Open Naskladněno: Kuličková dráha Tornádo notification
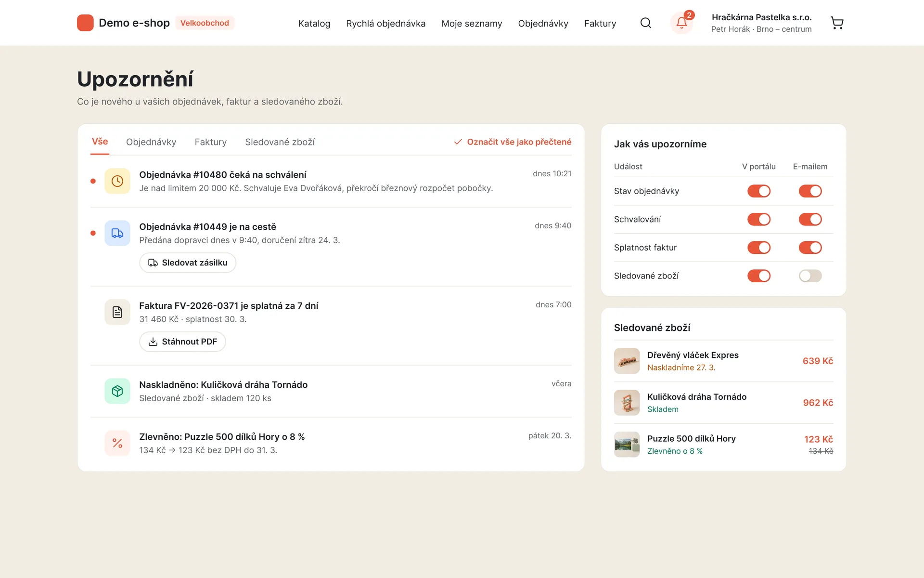924x578 pixels. [x=331, y=391]
